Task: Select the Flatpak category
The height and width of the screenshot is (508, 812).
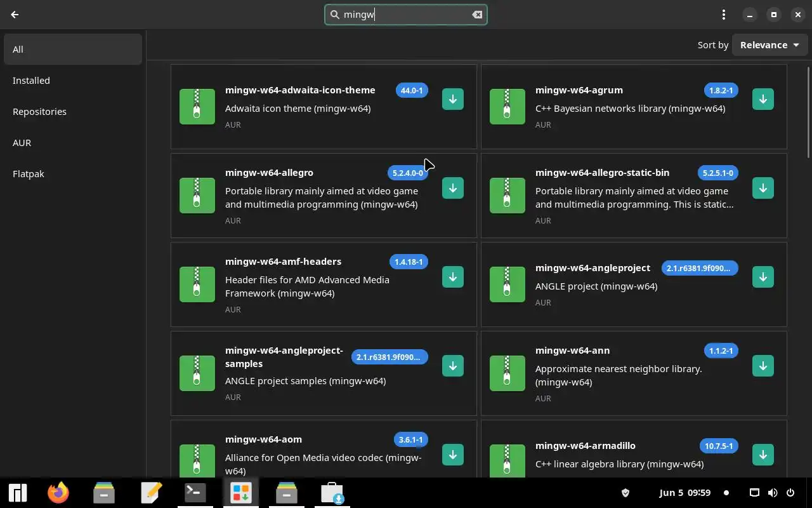Action: 73,174
